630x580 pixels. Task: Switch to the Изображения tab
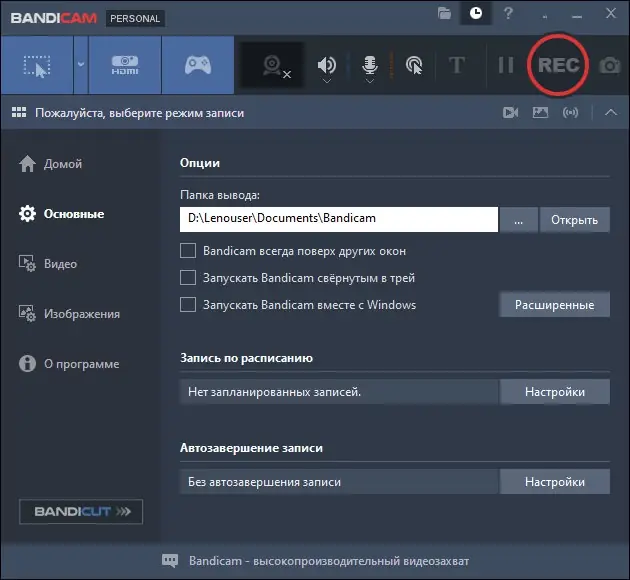69,314
